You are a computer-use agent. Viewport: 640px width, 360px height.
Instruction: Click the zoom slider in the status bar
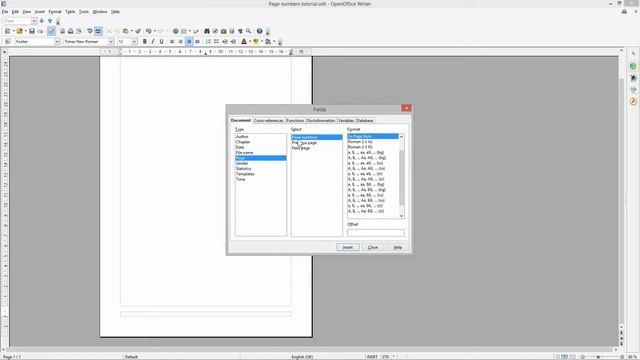[598, 357]
